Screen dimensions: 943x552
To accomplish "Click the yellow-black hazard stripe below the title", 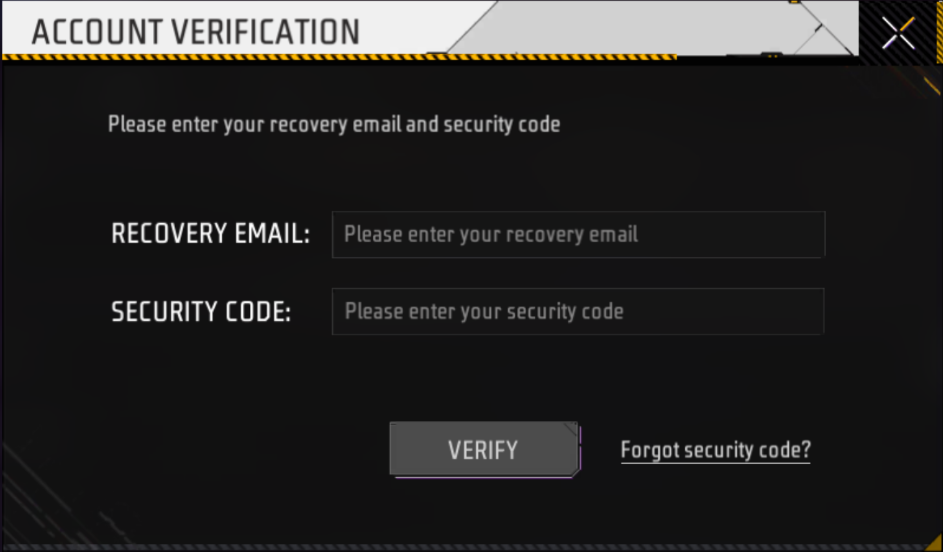I will 340,57.
